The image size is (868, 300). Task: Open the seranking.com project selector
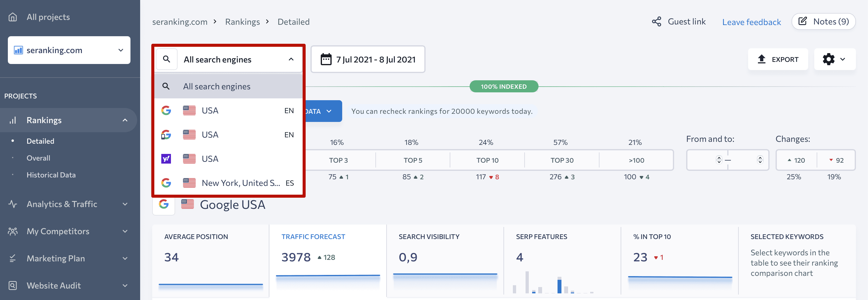(69, 50)
